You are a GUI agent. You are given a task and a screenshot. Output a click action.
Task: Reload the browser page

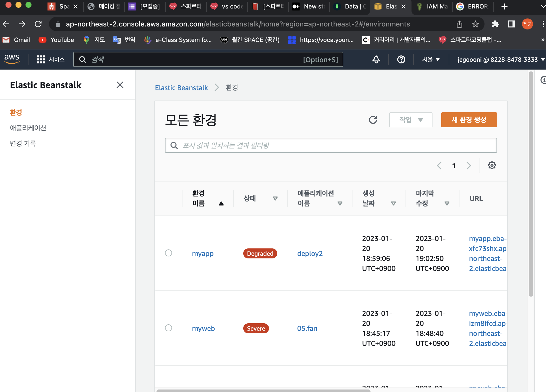[38, 24]
